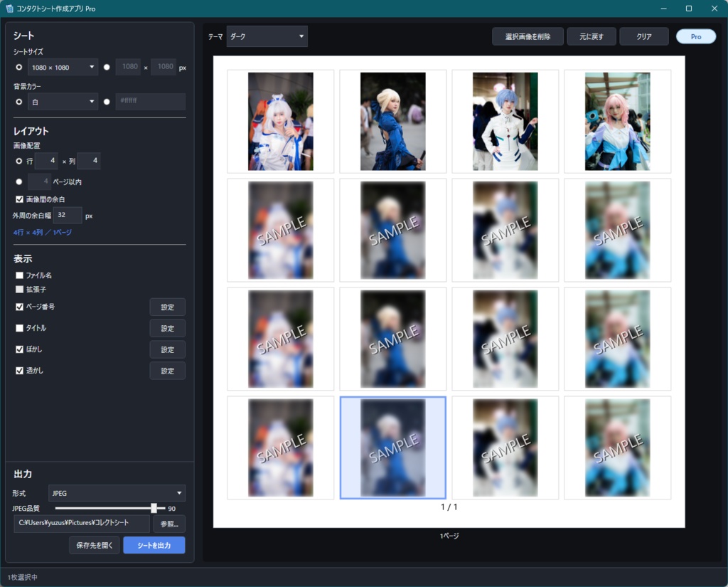
Task: Click the JPEG品質 quality slider handle
Action: (154, 508)
